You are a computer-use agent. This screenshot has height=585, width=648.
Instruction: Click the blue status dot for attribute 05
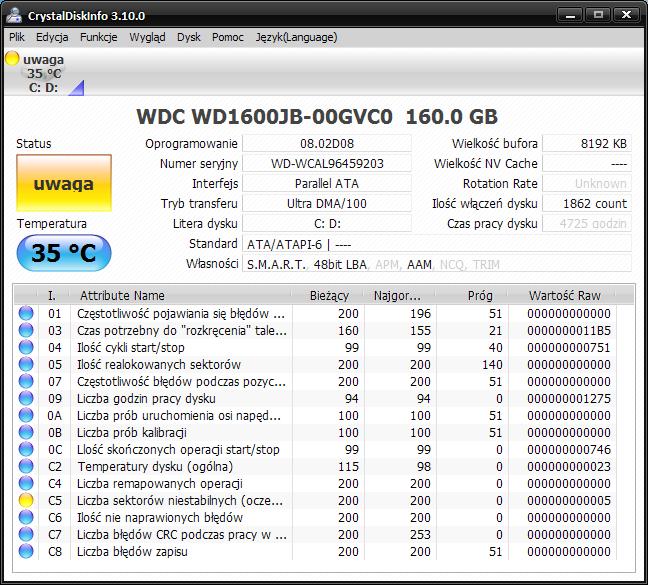pyautogui.click(x=26, y=364)
